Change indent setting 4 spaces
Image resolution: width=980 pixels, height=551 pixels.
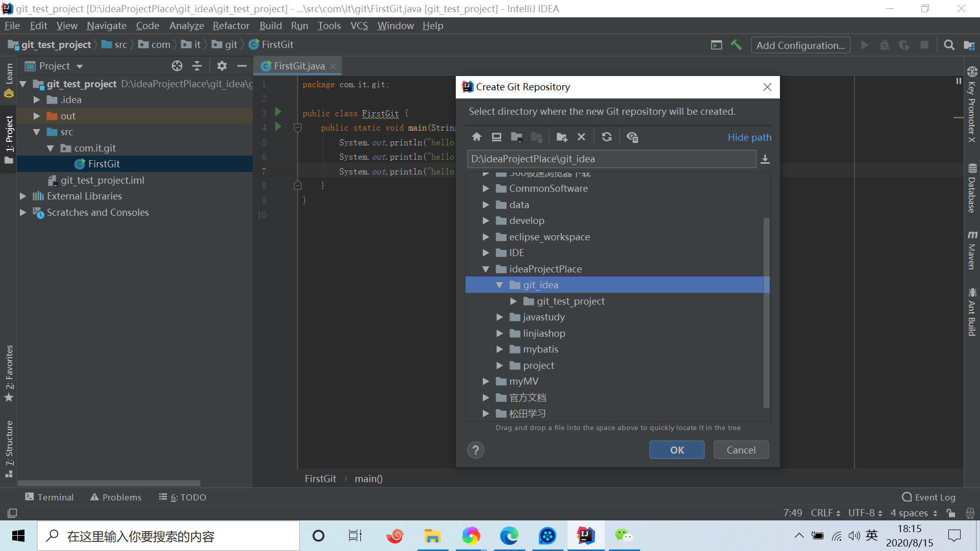pos(914,513)
